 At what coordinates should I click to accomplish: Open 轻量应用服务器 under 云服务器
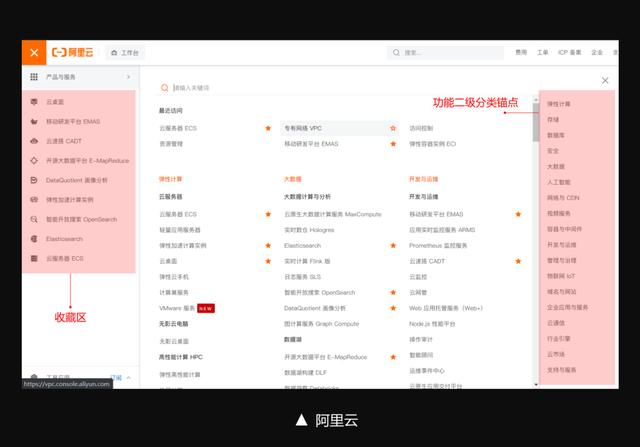pyautogui.click(x=180, y=230)
